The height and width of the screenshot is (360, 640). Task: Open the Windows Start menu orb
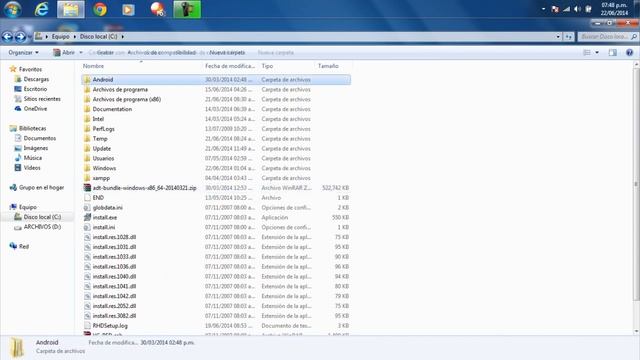pos(13,9)
